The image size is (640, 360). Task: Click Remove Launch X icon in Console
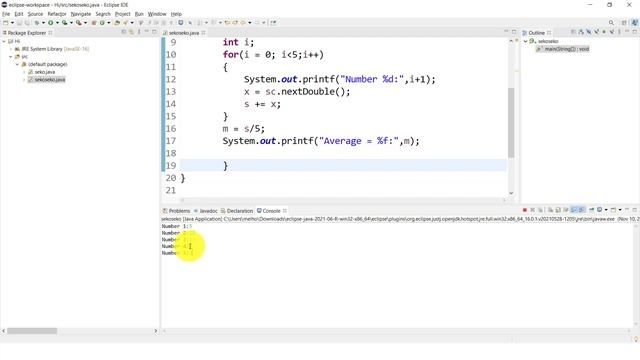532,210
